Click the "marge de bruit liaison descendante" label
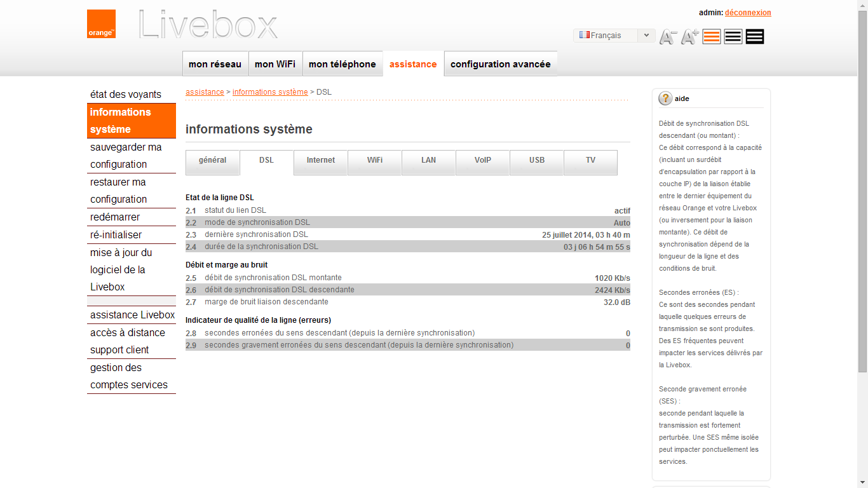The image size is (868, 488). pyautogui.click(x=266, y=302)
